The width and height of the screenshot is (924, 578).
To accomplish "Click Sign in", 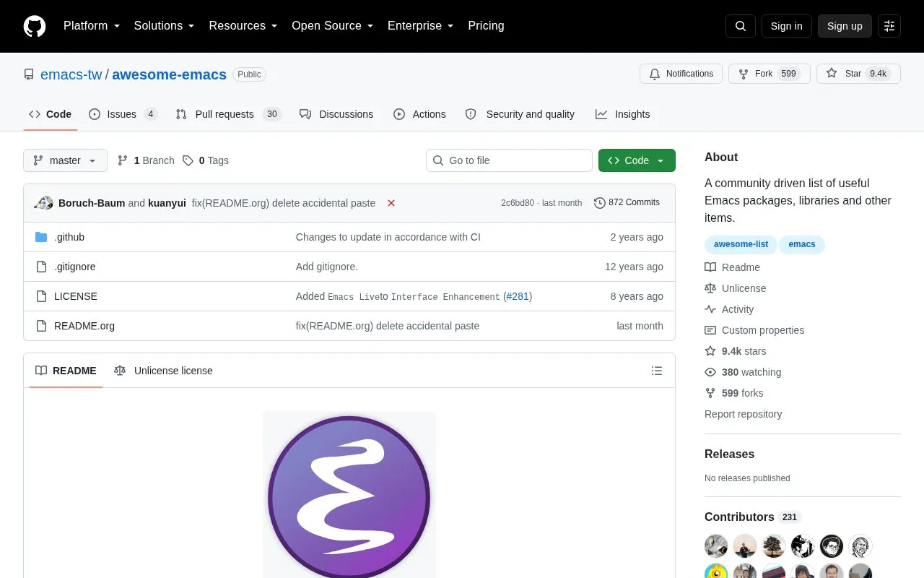I will [786, 26].
